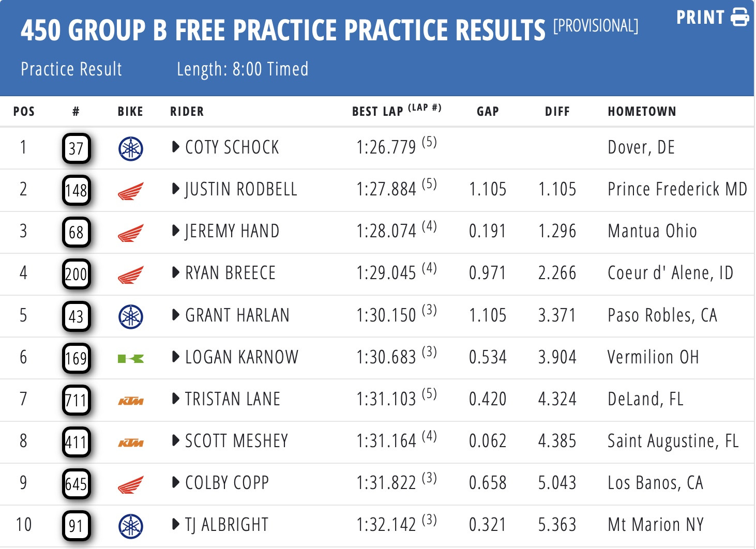Click the number 37 badge
This screenshot has width=756, height=549.
point(77,149)
